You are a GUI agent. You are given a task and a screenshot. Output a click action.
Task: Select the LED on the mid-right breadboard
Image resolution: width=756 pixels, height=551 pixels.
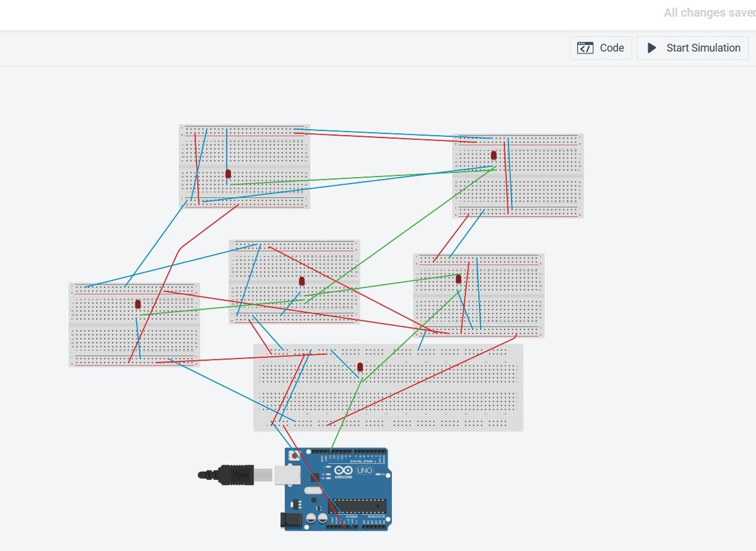[458, 279]
